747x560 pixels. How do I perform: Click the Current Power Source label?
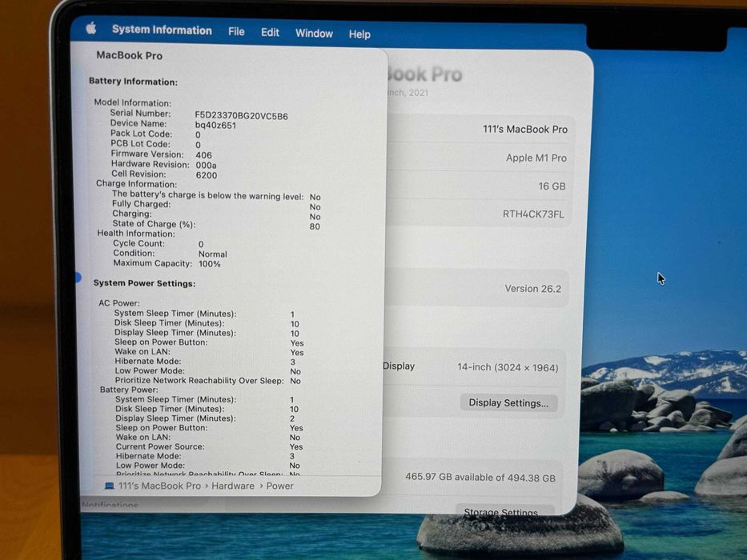click(x=160, y=446)
